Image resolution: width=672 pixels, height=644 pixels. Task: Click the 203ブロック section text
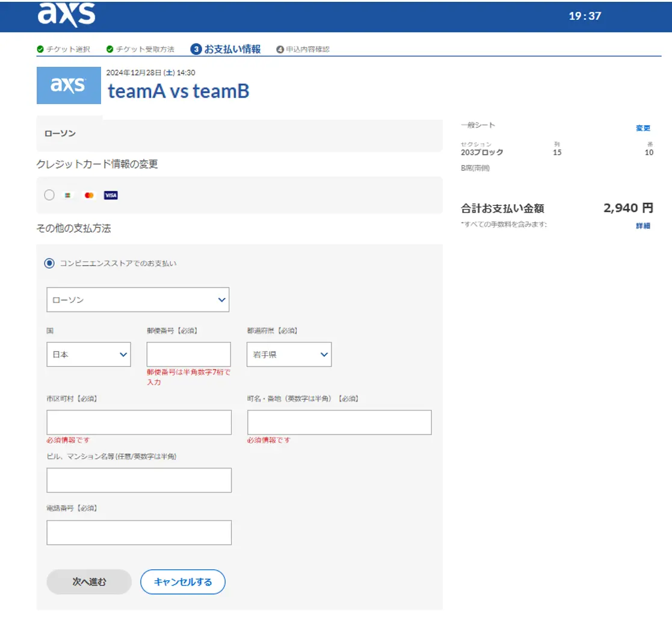pos(482,152)
